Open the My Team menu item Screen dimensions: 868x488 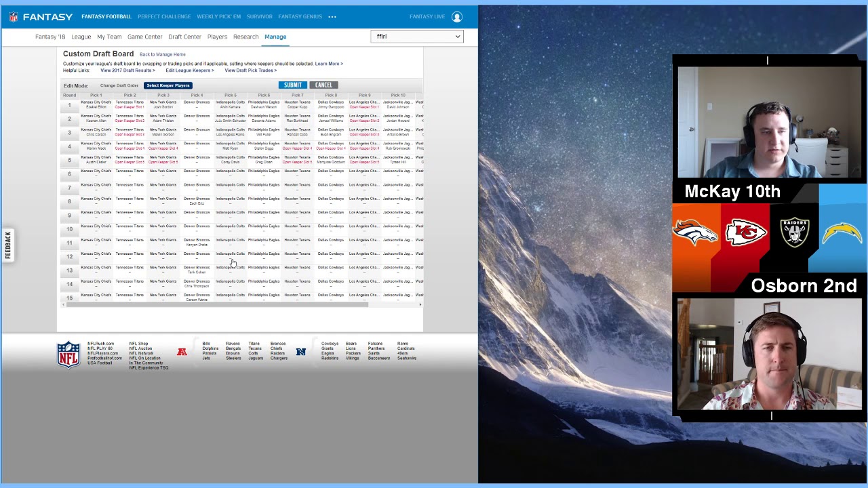point(109,37)
